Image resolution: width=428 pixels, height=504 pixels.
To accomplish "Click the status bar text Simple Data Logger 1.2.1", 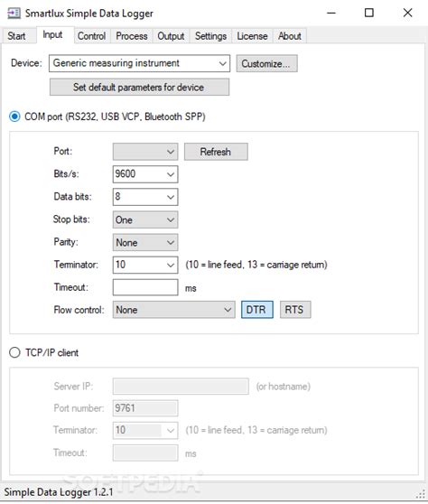I will point(59,492).
